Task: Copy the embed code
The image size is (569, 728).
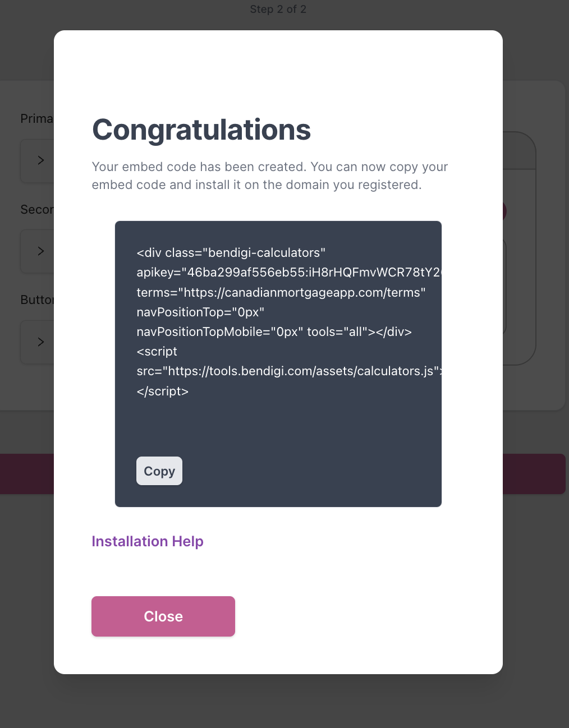Action: [x=159, y=471]
